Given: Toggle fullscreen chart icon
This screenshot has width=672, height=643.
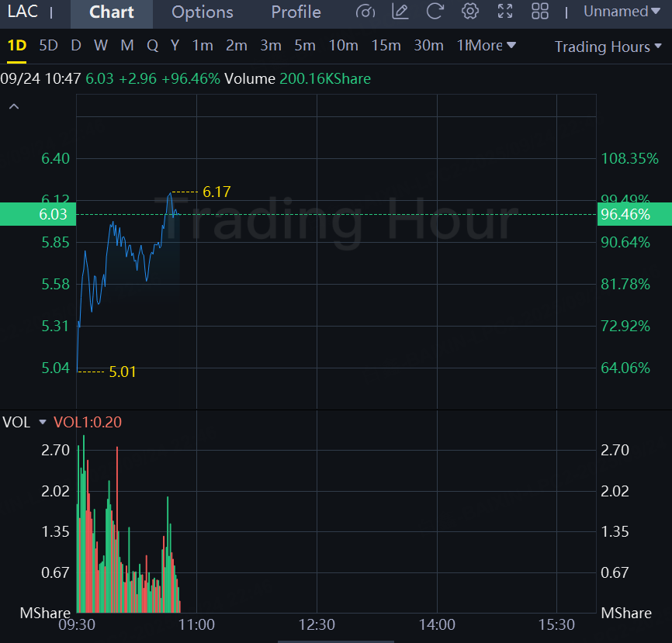Looking at the screenshot, I should point(505,12).
